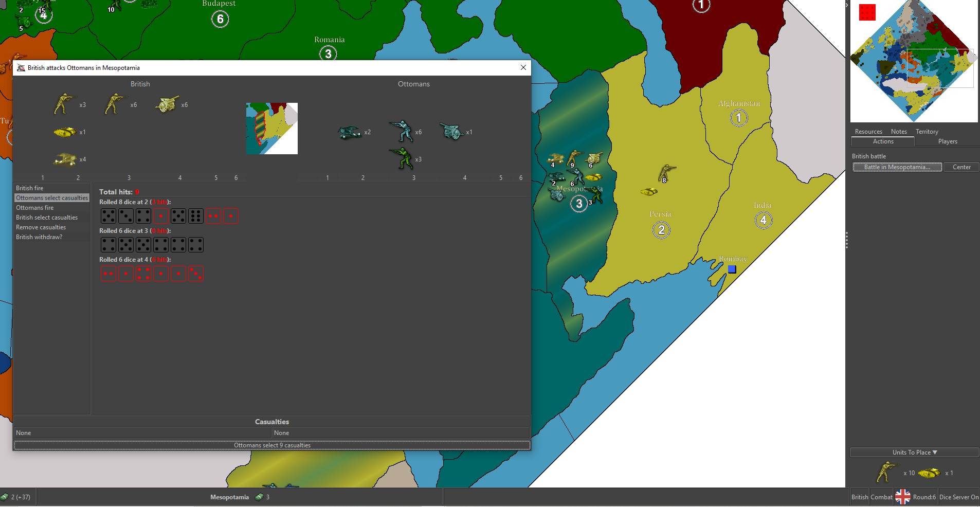
Task: Select the British fire step
Action: pyautogui.click(x=30, y=188)
